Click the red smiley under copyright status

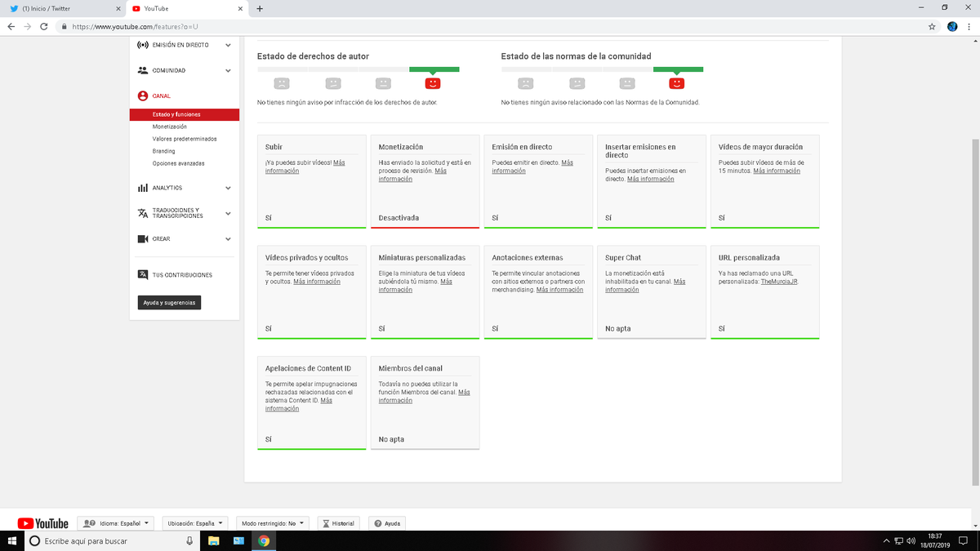click(x=433, y=83)
